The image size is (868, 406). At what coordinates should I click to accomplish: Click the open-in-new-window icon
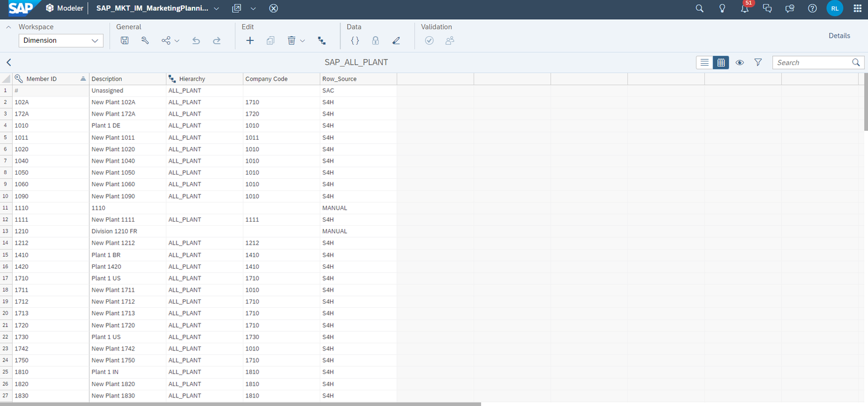point(237,8)
